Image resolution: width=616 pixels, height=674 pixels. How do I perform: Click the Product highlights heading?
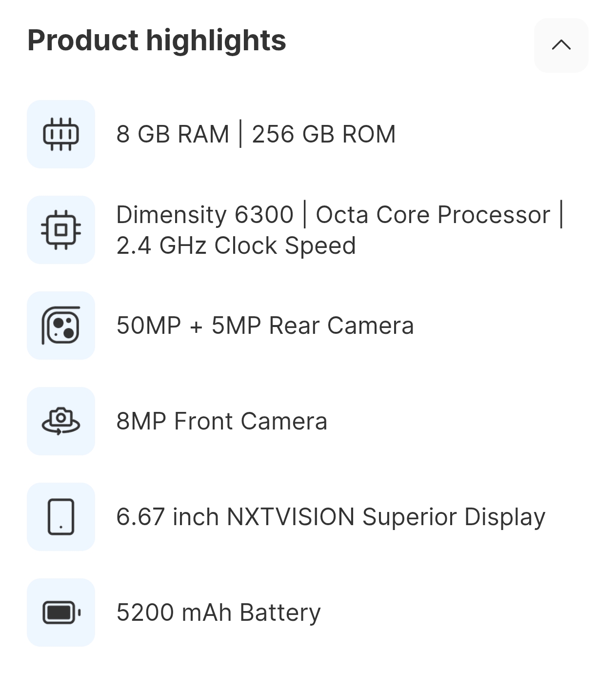[157, 40]
